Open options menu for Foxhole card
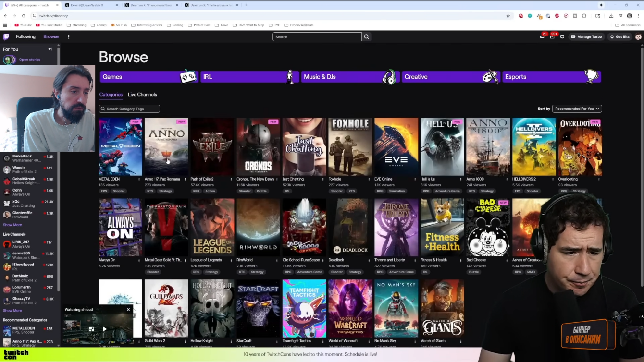This screenshot has width=644, height=362. 369,180
